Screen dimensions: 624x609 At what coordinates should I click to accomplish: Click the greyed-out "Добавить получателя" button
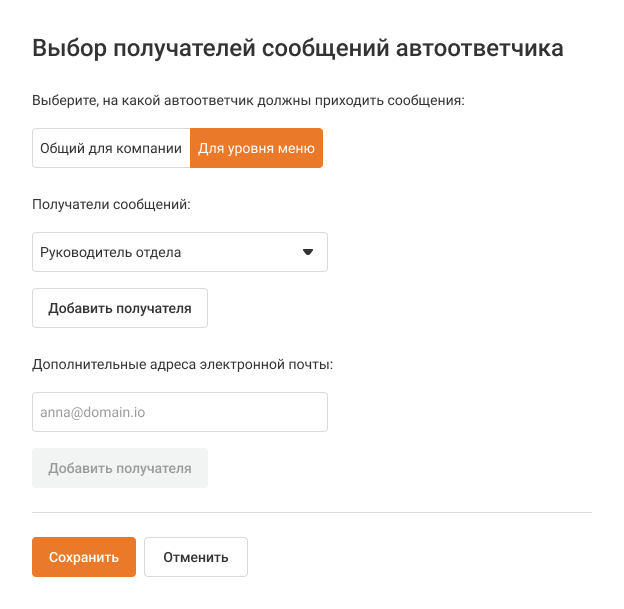coord(120,468)
